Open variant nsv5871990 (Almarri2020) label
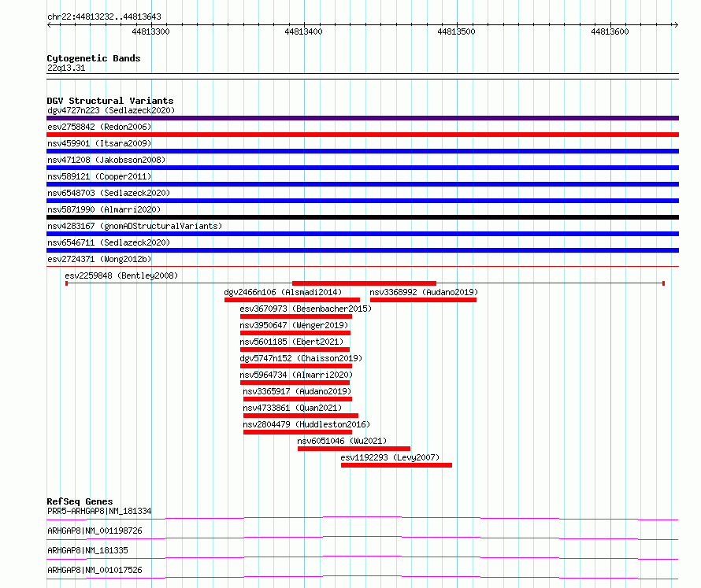The width and height of the screenshot is (701, 588). click(104, 209)
